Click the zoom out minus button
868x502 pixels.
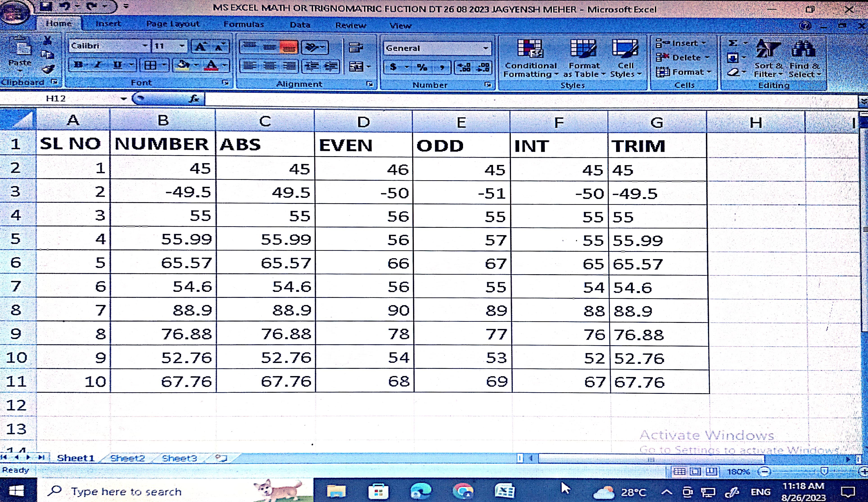765,471
